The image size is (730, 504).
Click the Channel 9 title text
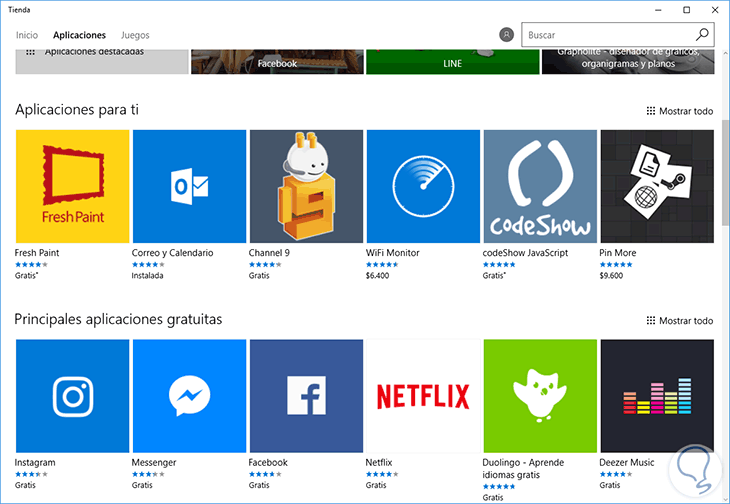(x=269, y=253)
